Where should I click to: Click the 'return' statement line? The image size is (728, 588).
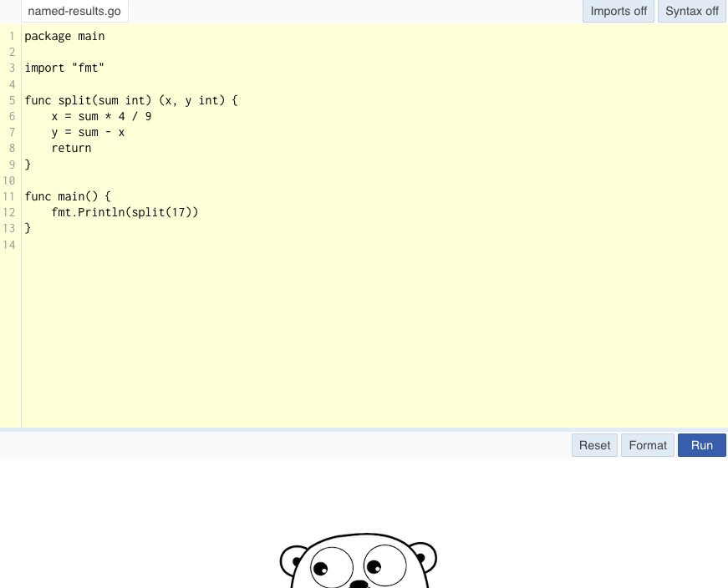(x=72, y=148)
